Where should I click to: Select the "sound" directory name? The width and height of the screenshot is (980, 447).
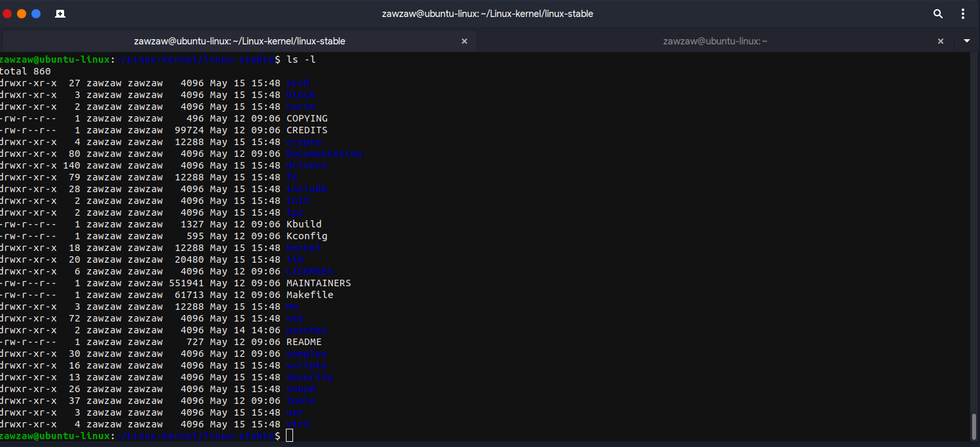pyautogui.click(x=301, y=389)
